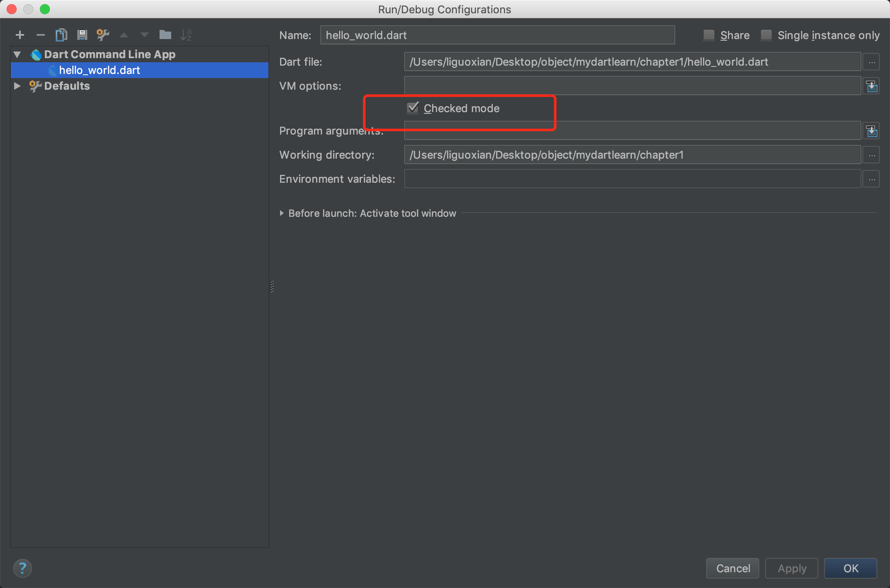Sort configurations alphabetically
This screenshot has width=890, height=588.
pyautogui.click(x=186, y=35)
